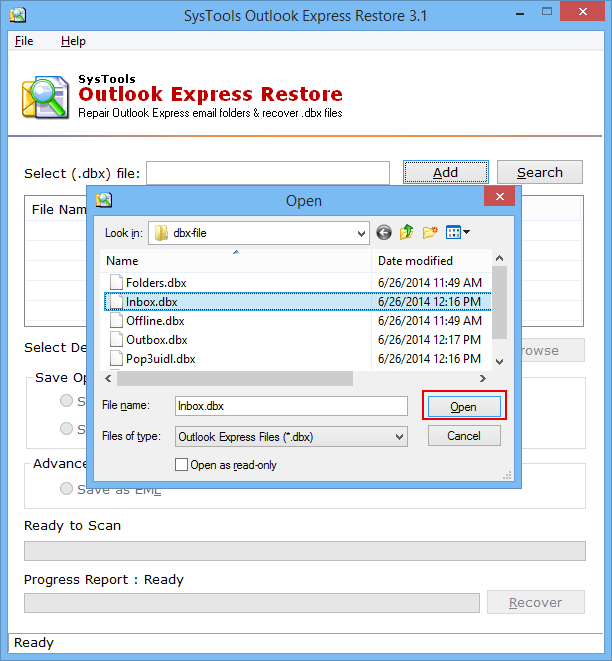Screen dimensions: 612x661
Task: Click the Open dialog title bar icon
Action: [x=104, y=200]
